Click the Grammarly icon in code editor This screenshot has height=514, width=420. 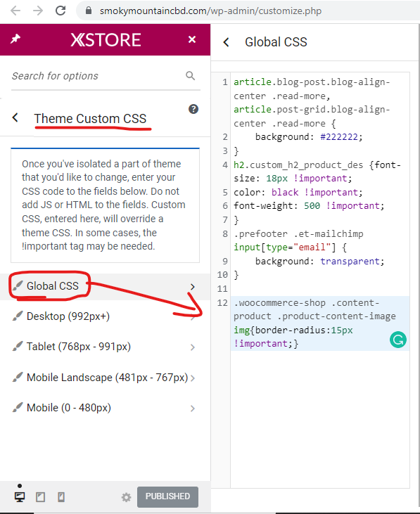398,340
